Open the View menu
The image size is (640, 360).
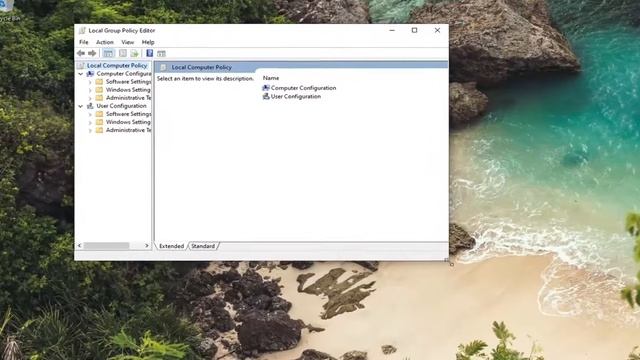click(x=127, y=42)
